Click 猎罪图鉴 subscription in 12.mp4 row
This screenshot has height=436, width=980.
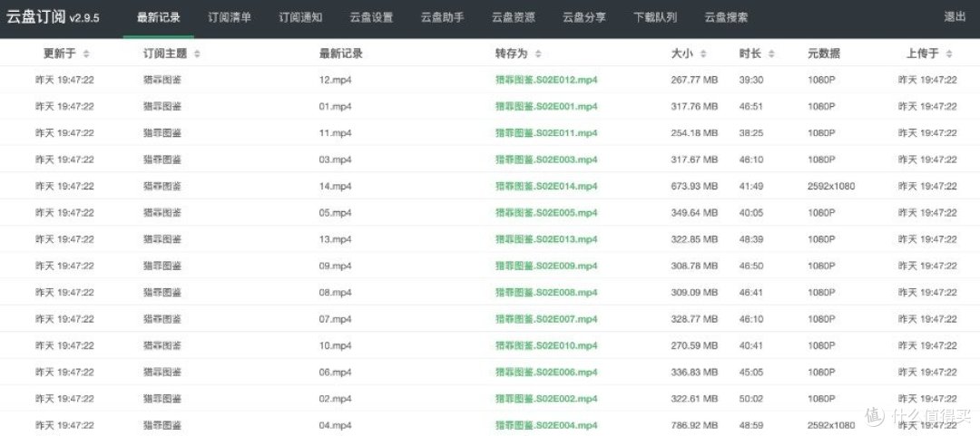point(162,80)
